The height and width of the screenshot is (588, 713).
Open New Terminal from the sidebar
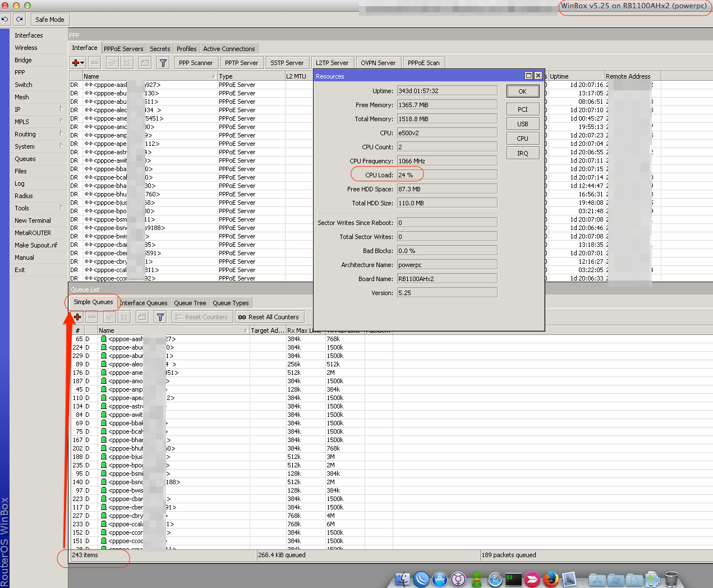coord(33,220)
